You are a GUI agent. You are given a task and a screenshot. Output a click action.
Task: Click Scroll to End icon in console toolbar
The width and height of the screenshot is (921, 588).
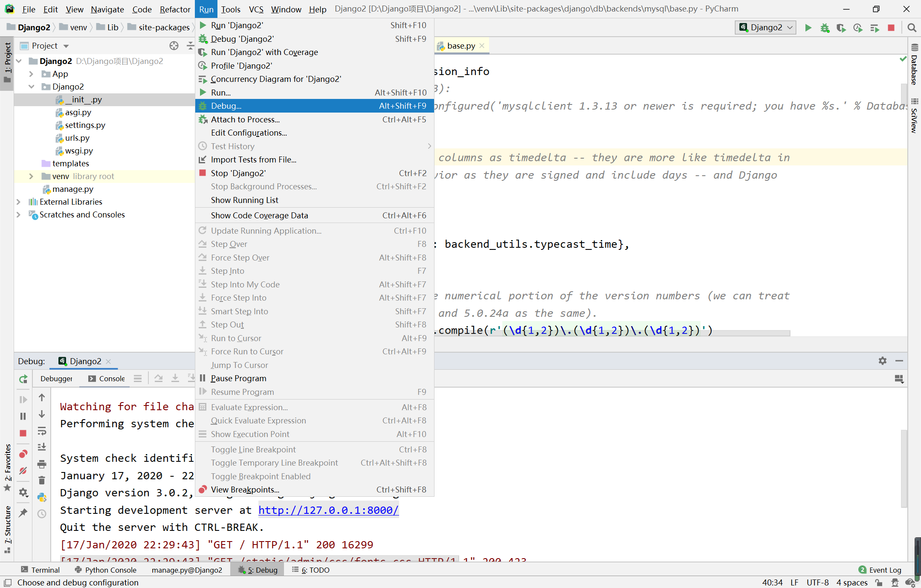point(42,447)
